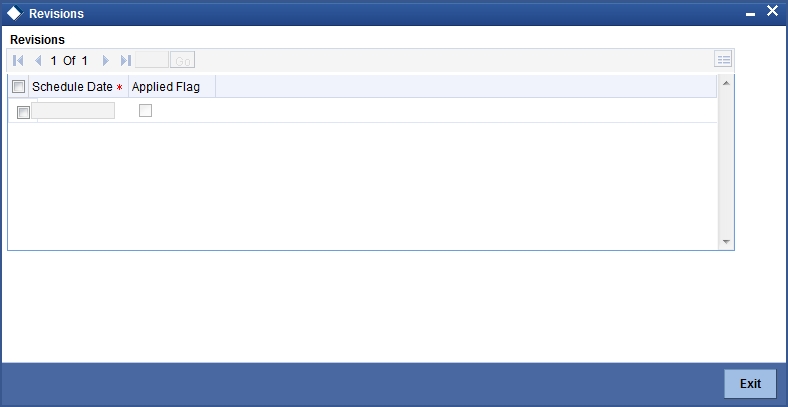Screen dimensions: 788x407
Task: Go to the previous revisions page
Action: coord(38,61)
